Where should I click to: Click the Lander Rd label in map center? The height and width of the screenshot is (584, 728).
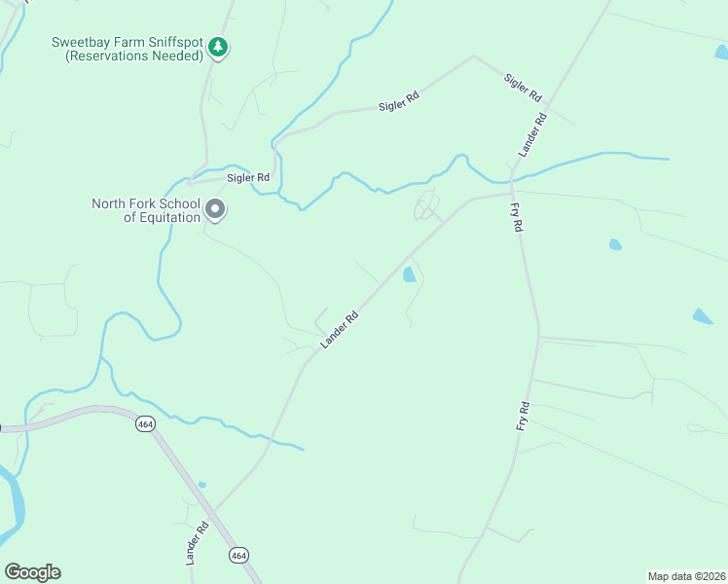pos(340,330)
